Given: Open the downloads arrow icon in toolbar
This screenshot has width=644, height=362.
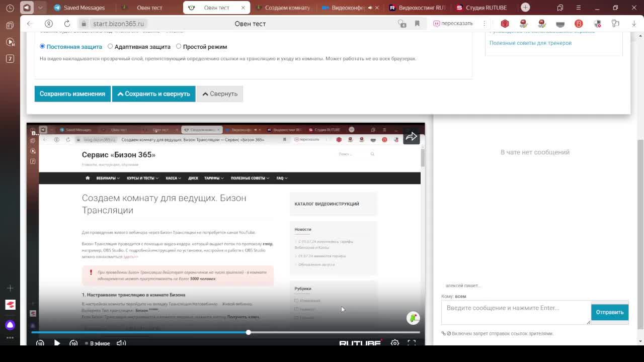Looking at the screenshot, I should tap(634, 24).
